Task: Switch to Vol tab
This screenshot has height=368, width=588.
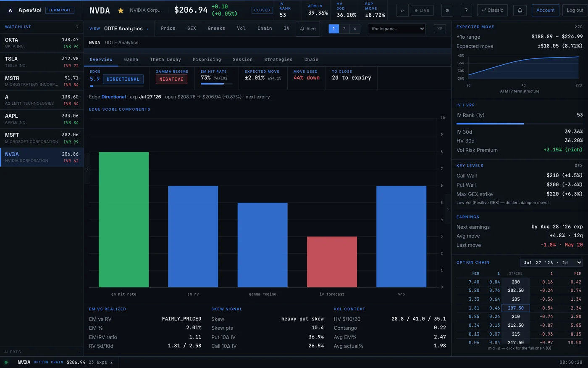Action: pos(241,28)
